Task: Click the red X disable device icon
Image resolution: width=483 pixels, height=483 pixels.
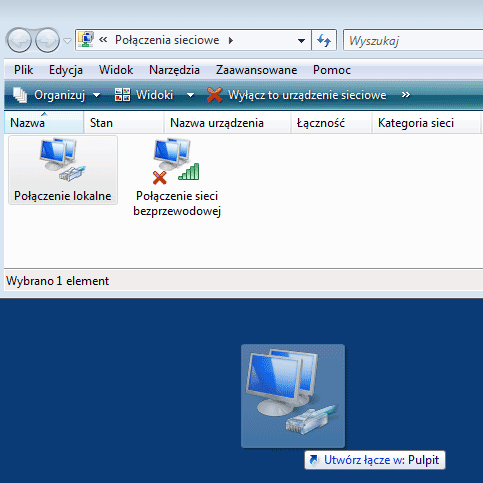Action: (x=214, y=95)
